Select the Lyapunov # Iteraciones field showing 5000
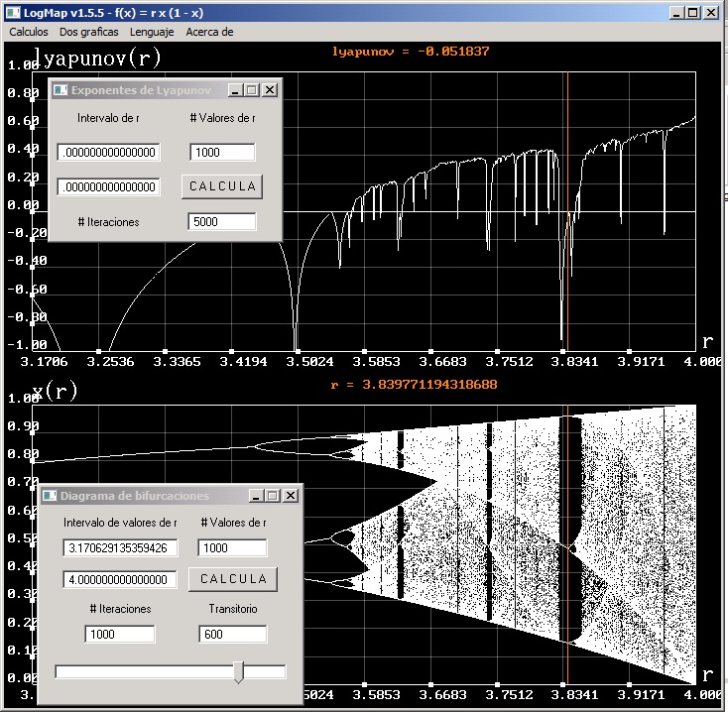Screen dimensions: 728x712 pyautogui.click(x=222, y=222)
